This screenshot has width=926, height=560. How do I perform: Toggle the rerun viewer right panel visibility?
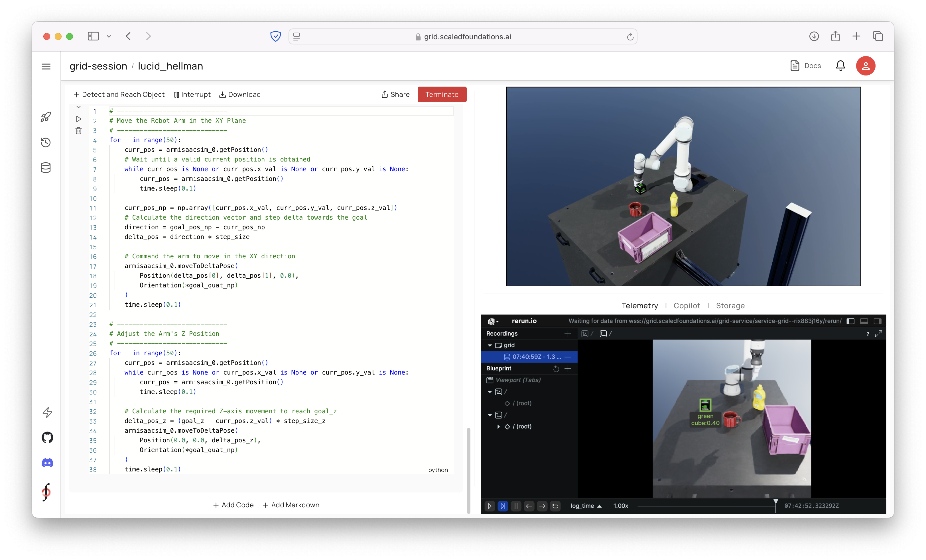[x=879, y=321]
